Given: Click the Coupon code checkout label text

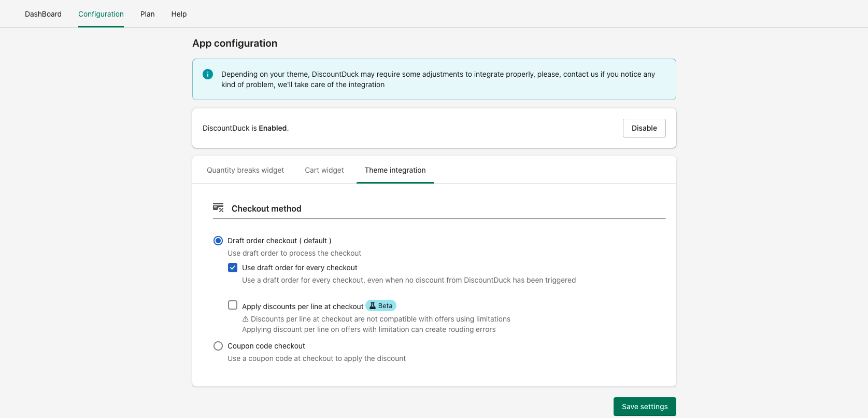Looking at the screenshot, I should 266,346.
